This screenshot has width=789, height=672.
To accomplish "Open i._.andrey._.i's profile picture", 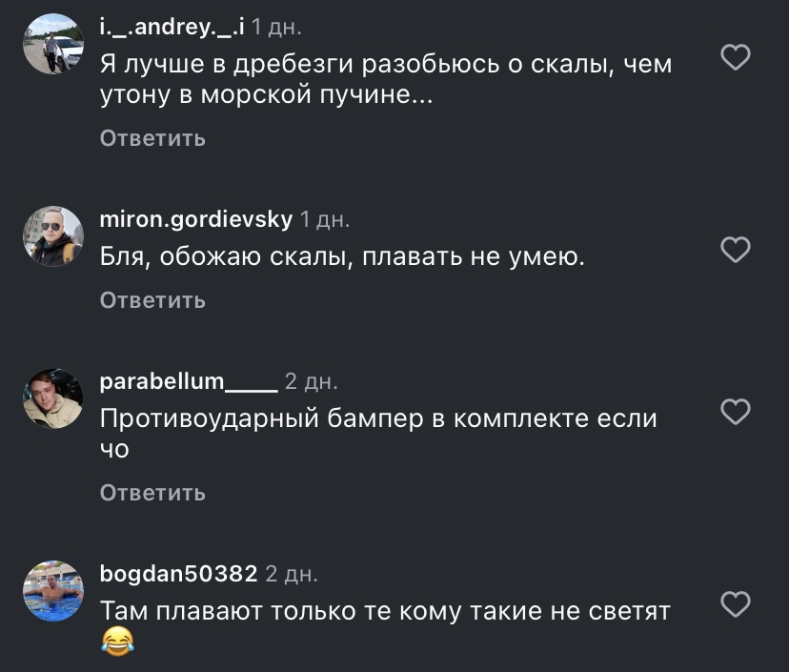I will (53, 44).
